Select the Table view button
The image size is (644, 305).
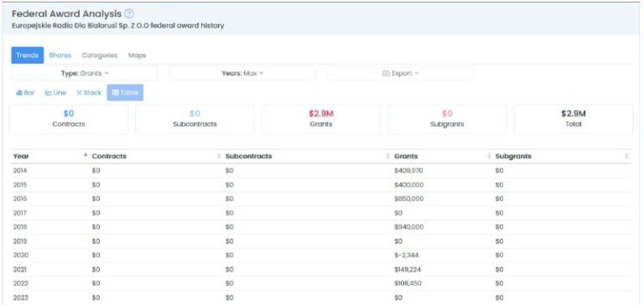tap(125, 93)
